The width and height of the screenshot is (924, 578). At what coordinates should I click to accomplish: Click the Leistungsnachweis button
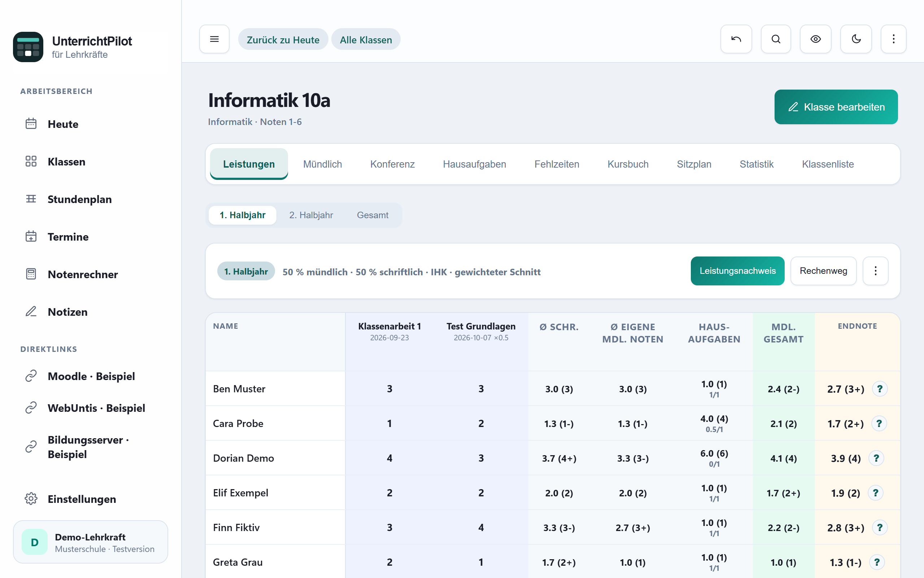point(737,271)
